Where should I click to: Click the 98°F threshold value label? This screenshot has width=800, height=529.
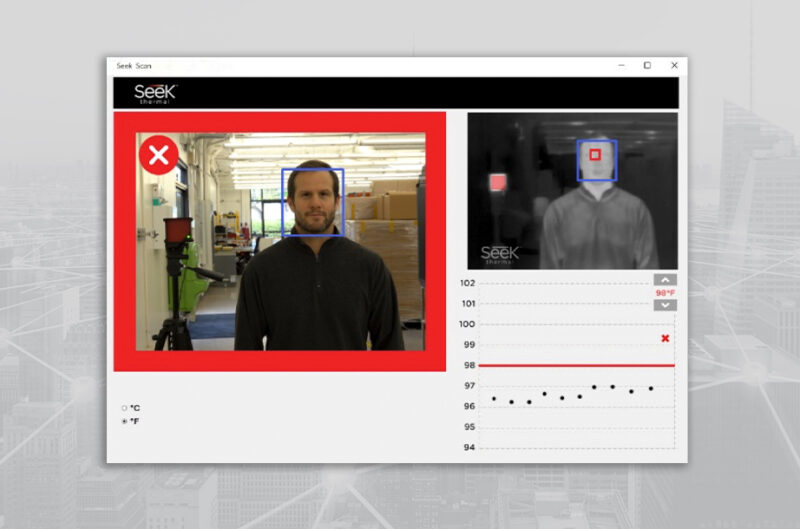665,293
